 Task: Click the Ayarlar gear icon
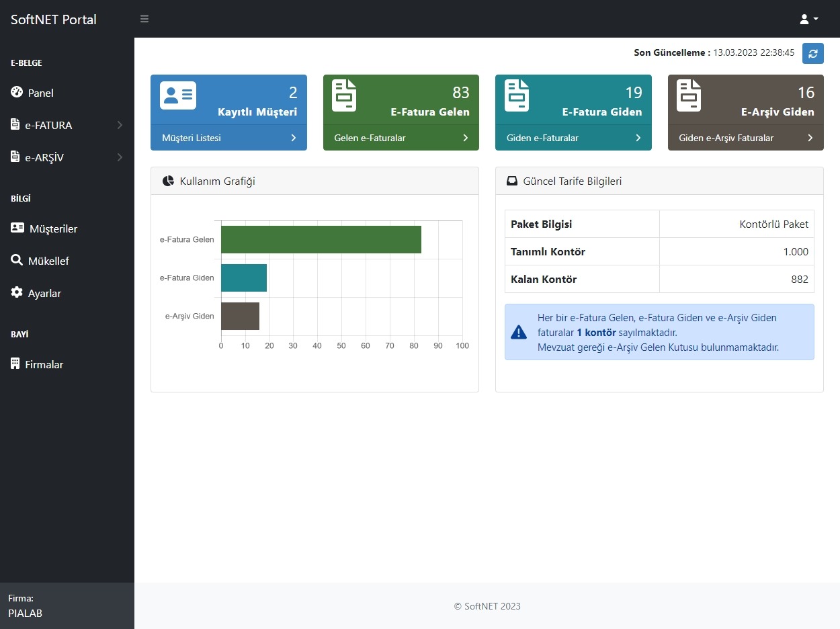click(17, 292)
